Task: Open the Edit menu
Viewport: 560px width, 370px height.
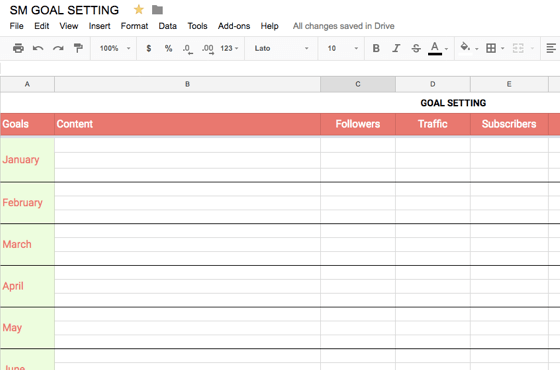Action: [x=41, y=26]
